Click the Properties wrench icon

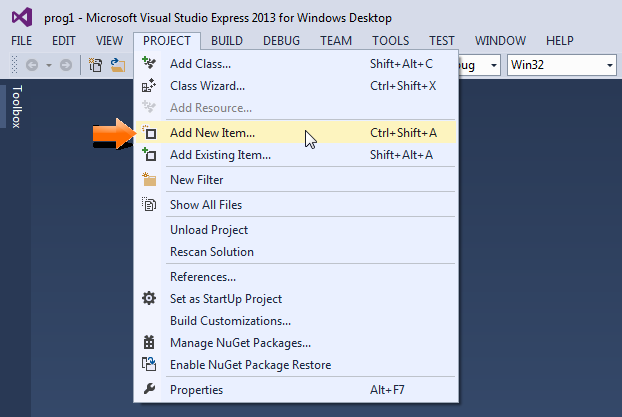(150, 389)
